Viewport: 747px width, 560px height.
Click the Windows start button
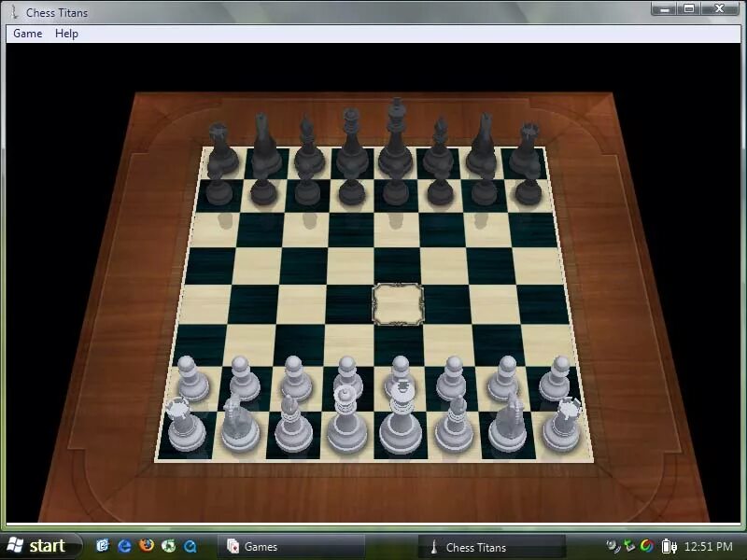(42, 546)
